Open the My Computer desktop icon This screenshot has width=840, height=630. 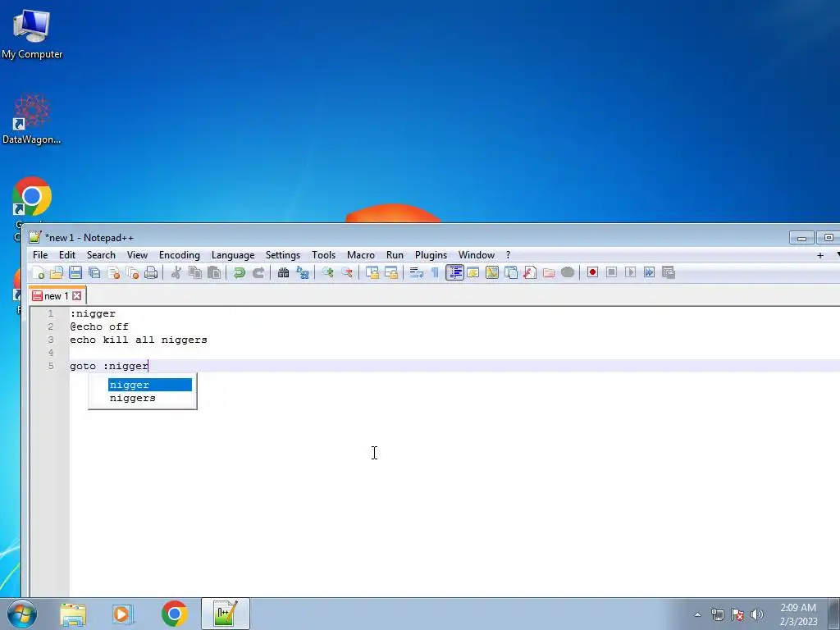tap(32, 34)
